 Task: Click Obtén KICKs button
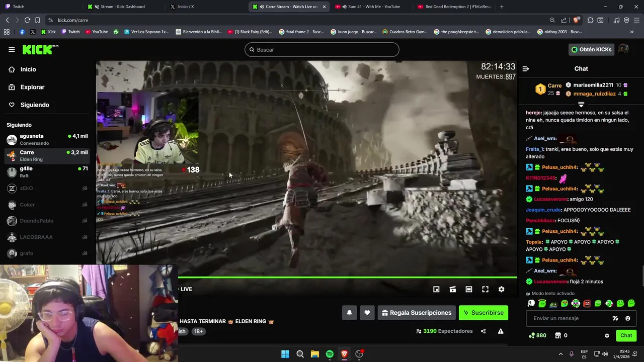(592, 49)
